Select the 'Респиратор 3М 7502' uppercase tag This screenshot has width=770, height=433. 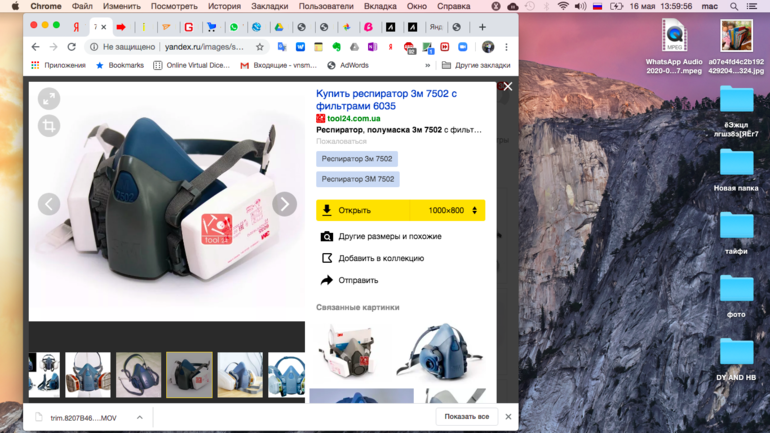coord(358,179)
